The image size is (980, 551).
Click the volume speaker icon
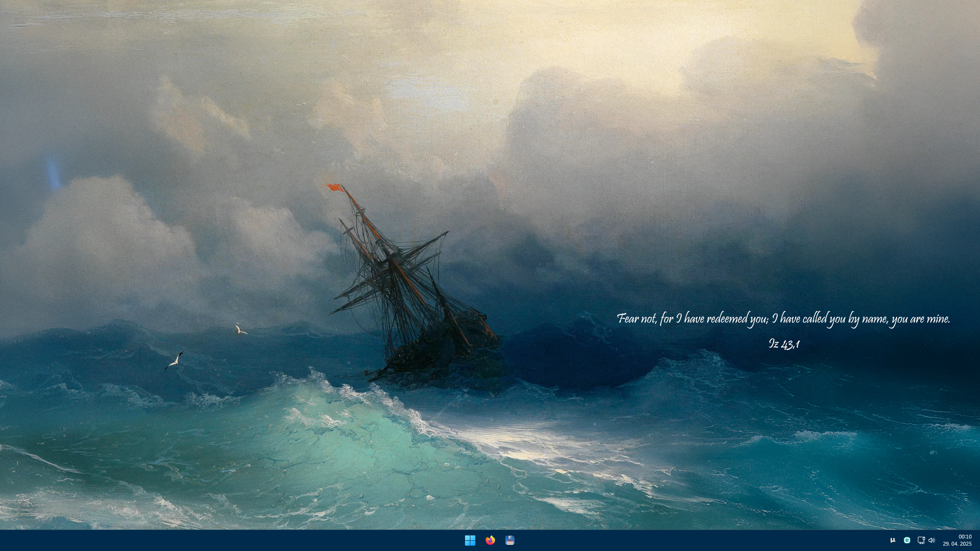point(932,540)
